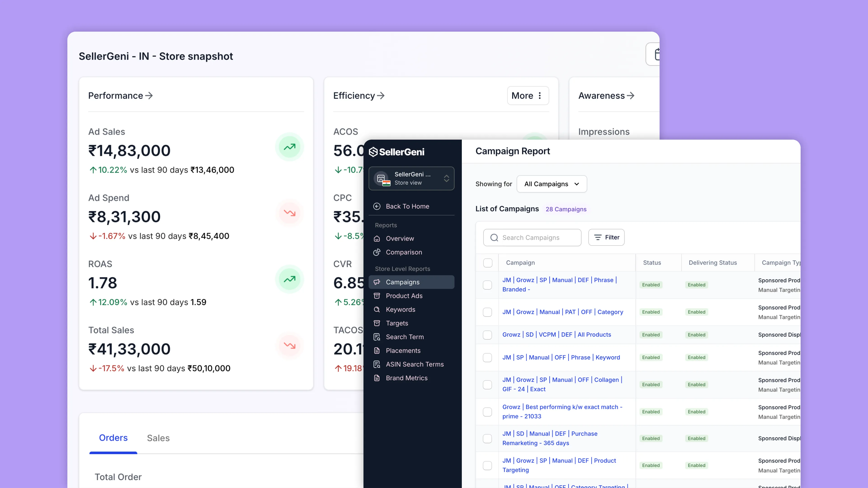The image size is (868, 488).
Task: Click the Targets archive icon
Action: click(377, 323)
